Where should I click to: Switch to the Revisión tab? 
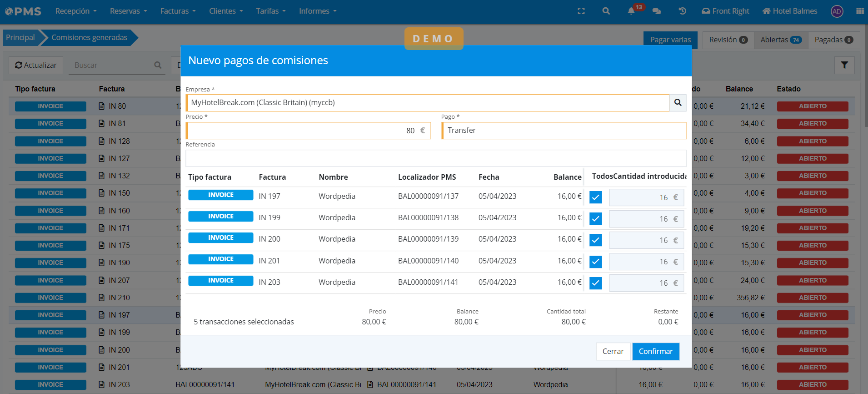728,40
